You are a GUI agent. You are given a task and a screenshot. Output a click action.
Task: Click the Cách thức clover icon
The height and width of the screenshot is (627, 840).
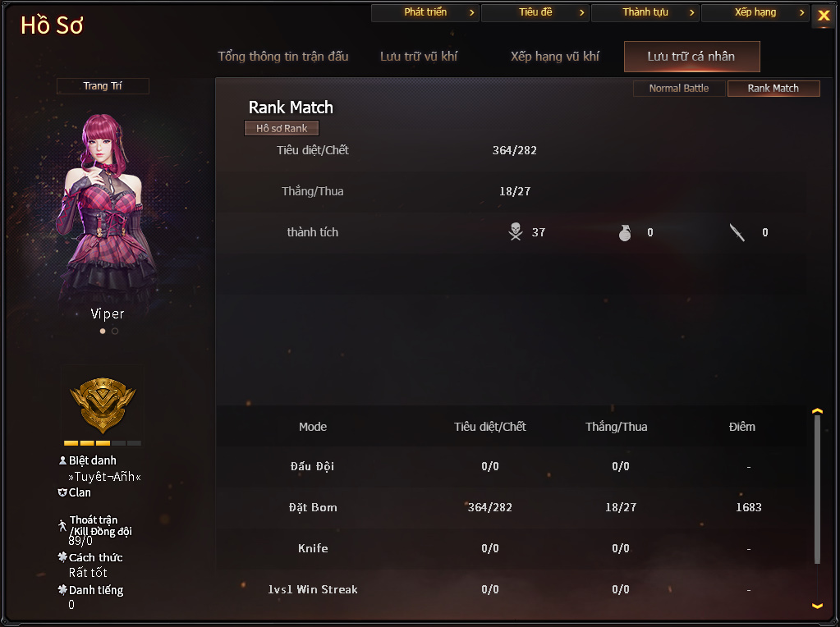pyautogui.click(x=62, y=557)
